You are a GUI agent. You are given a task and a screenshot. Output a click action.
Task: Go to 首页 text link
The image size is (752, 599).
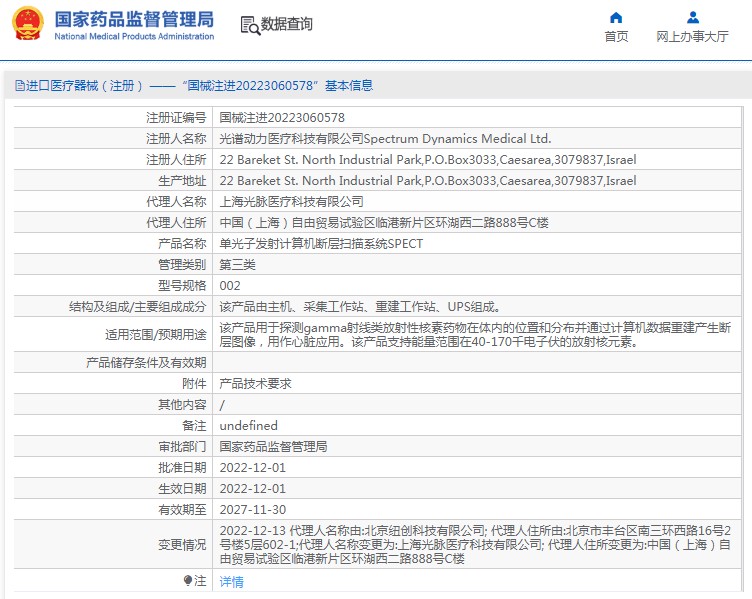(x=616, y=36)
